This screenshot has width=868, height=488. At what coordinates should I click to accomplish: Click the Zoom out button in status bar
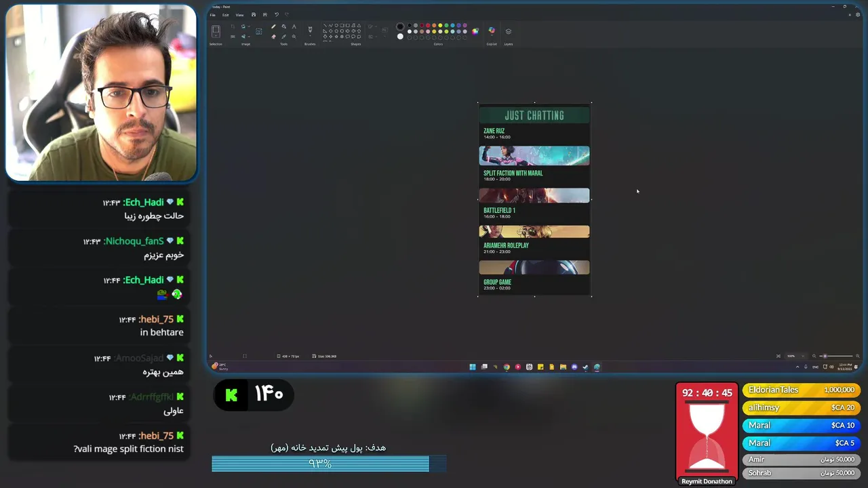point(814,356)
